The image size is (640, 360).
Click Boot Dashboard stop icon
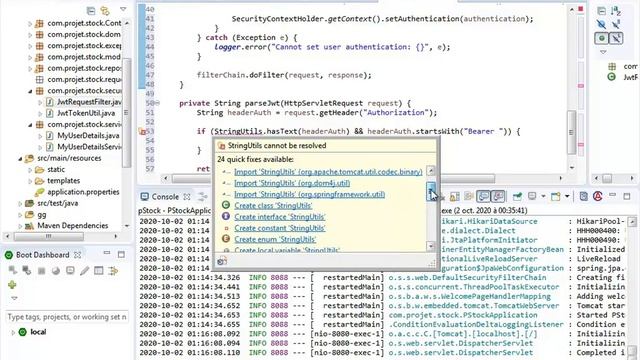point(41,271)
